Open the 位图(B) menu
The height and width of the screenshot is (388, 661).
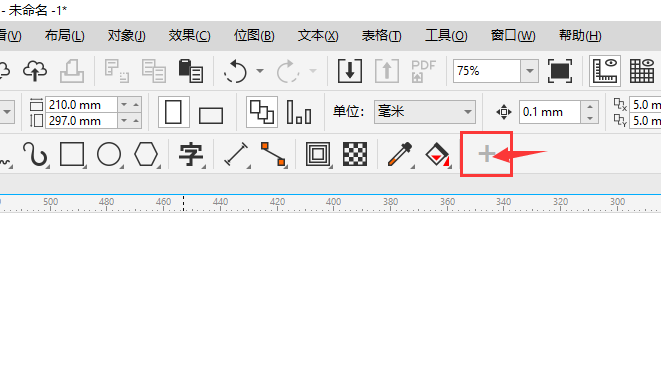point(254,35)
